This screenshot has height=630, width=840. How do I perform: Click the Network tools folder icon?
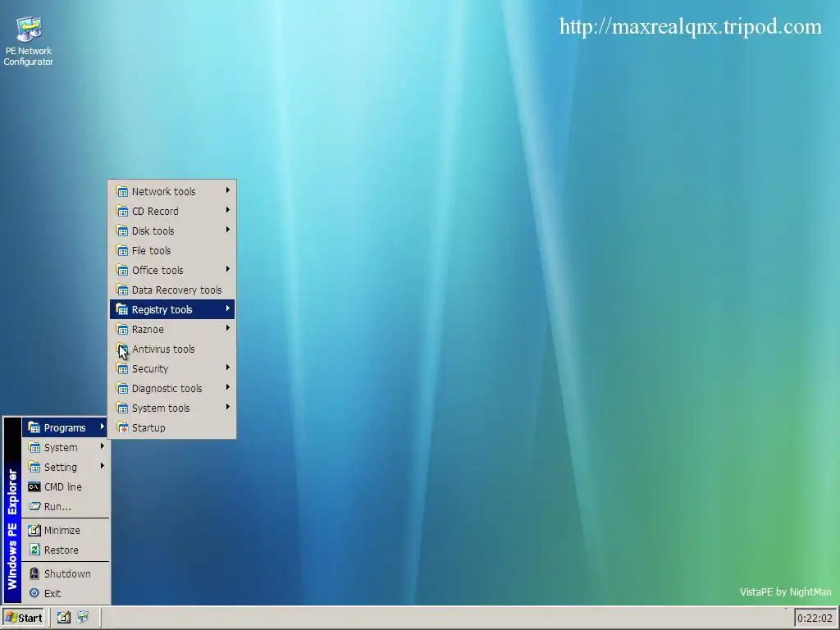[x=122, y=191]
